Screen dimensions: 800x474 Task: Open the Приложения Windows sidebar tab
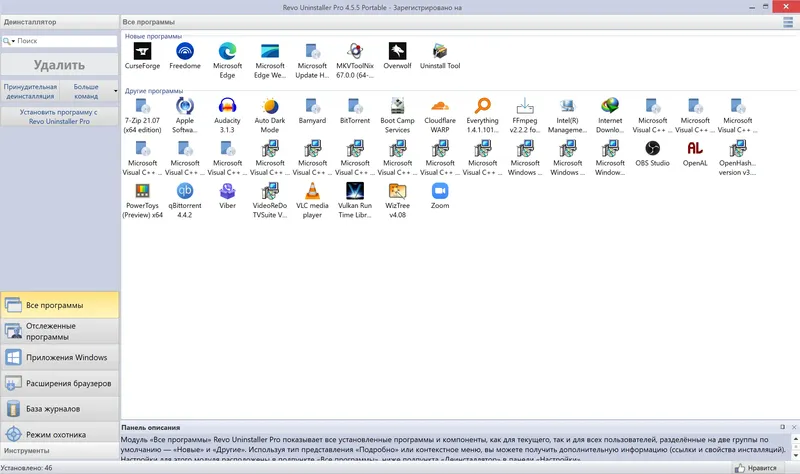(60, 357)
